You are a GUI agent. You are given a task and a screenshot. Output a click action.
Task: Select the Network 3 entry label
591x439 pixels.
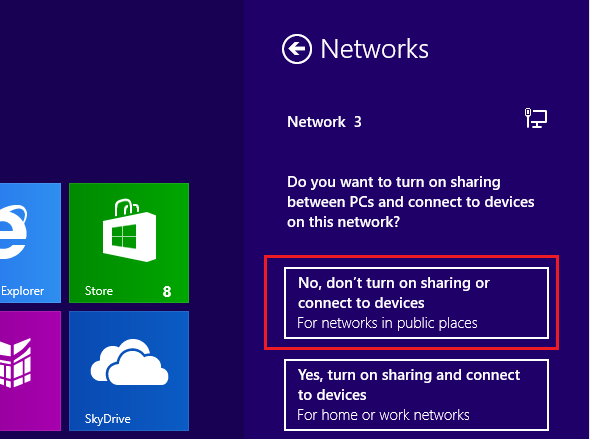[324, 122]
